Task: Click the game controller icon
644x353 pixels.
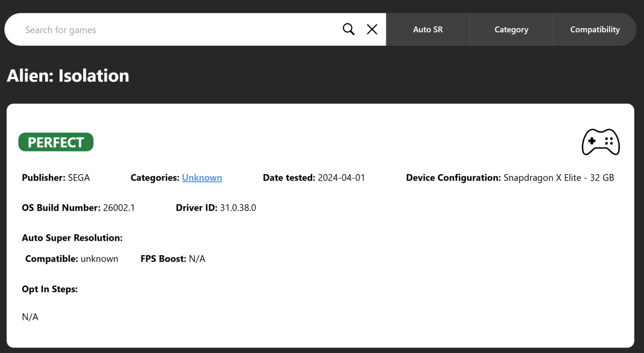Action: point(601,142)
